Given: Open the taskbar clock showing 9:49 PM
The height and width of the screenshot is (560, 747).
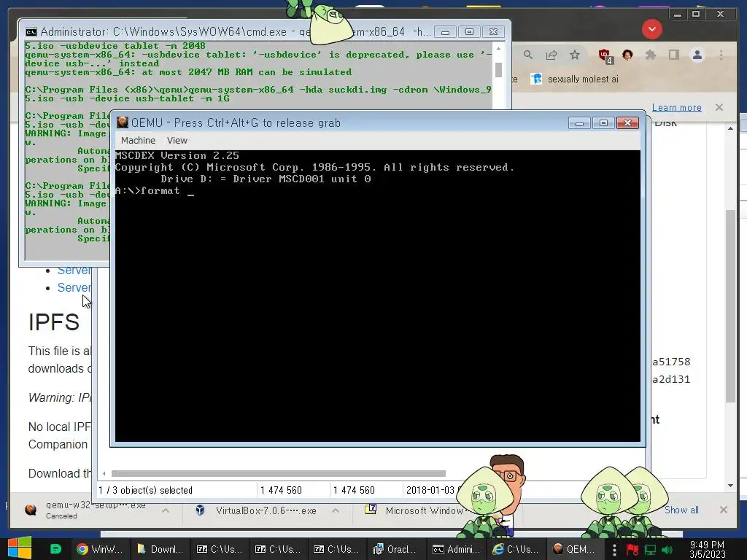Looking at the screenshot, I should pyautogui.click(x=707, y=549).
